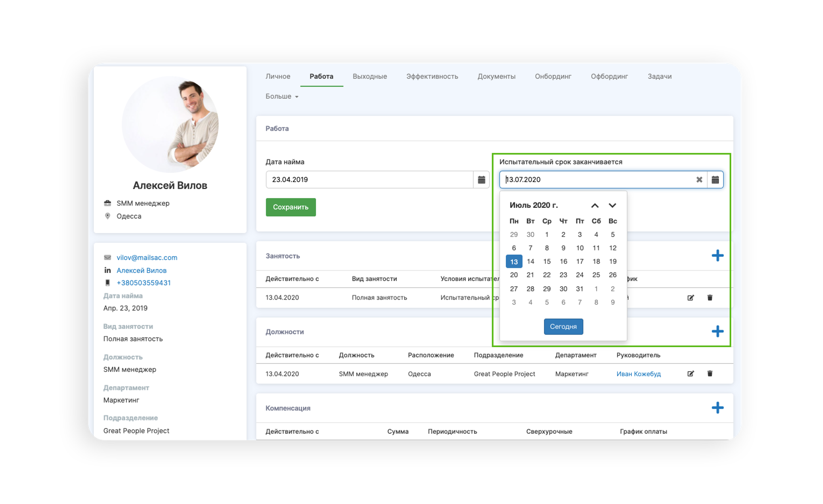823x504 pixels.
Task: Open the Онбординг tab
Action: tap(553, 76)
